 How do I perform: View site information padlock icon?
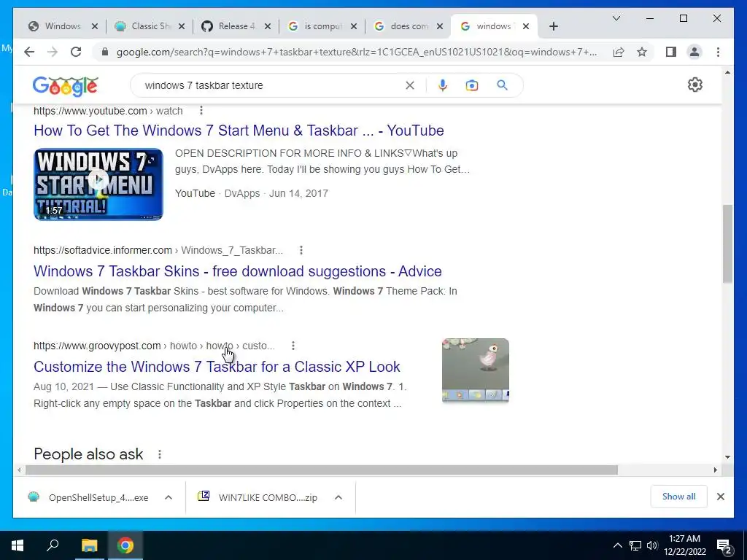pos(105,52)
